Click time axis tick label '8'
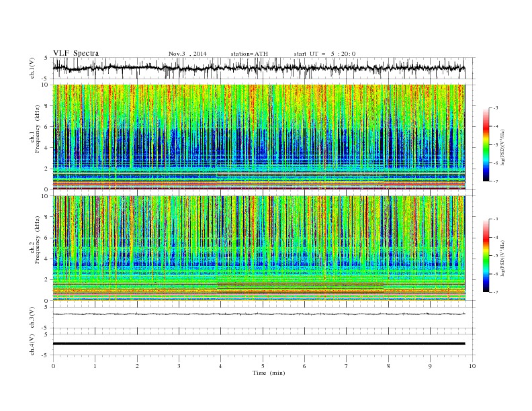 pos(388,366)
